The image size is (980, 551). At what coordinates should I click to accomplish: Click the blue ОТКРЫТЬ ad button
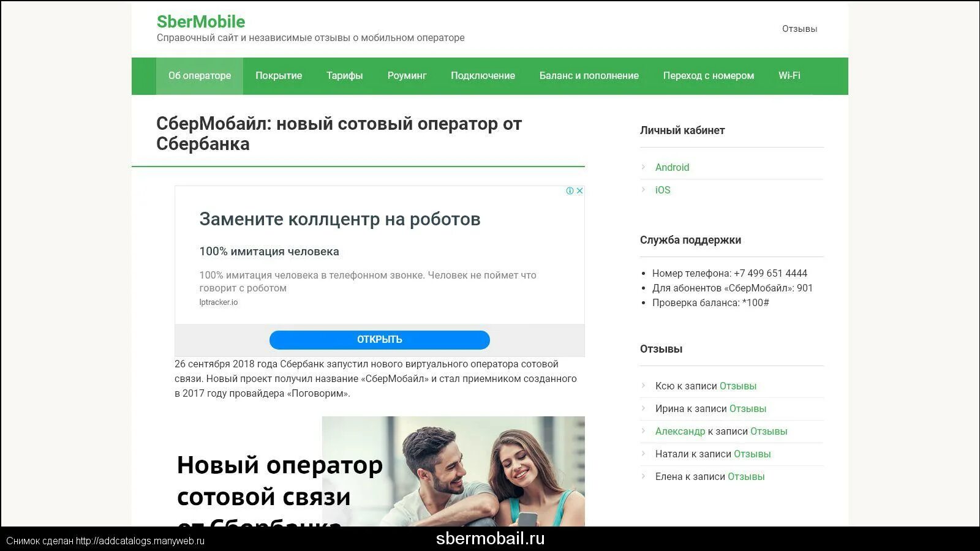point(380,340)
